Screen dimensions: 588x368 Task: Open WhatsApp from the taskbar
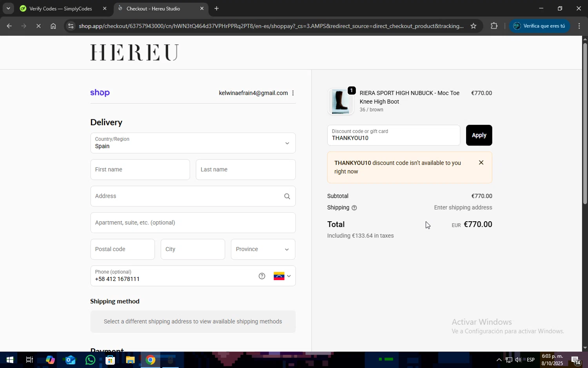[90, 360]
